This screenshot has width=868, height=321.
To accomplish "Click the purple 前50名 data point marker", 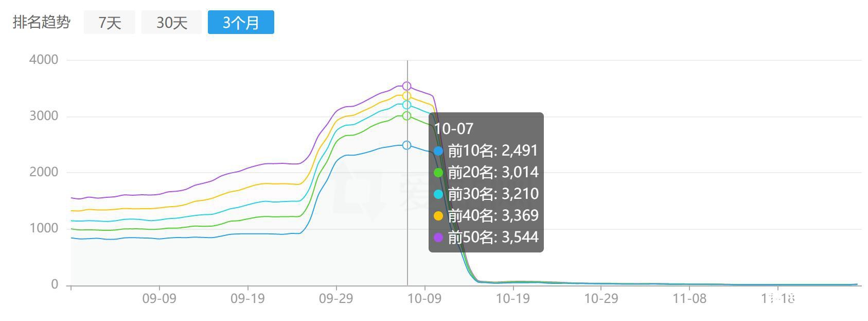I will [406, 86].
